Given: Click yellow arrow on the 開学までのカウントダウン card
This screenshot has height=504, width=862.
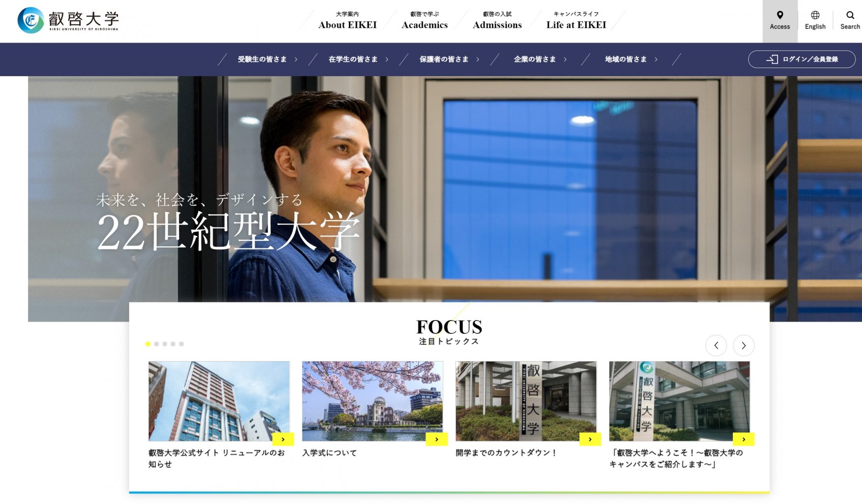Looking at the screenshot, I should pyautogui.click(x=590, y=439).
